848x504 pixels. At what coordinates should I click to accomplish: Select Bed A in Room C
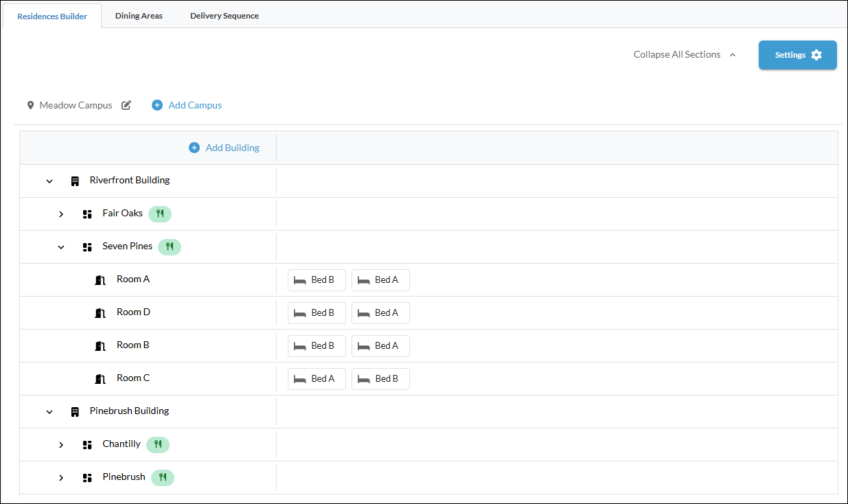click(x=317, y=379)
